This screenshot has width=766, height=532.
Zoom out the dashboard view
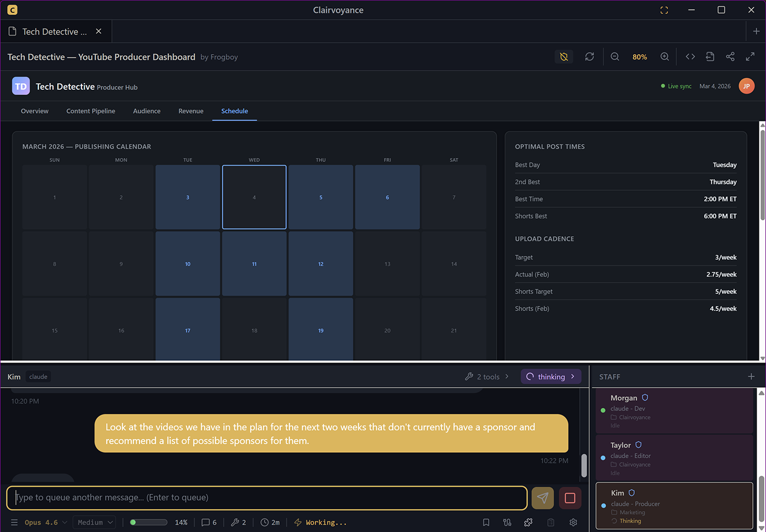pos(615,57)
